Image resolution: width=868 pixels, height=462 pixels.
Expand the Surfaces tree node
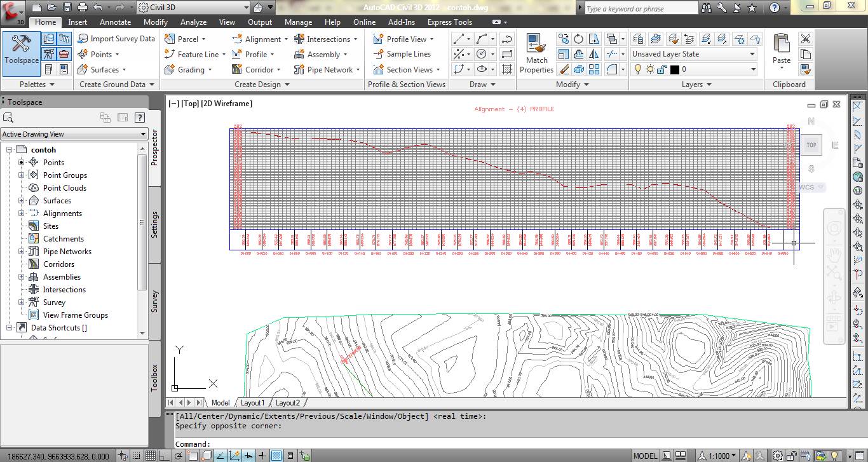[x=22, y=200]
